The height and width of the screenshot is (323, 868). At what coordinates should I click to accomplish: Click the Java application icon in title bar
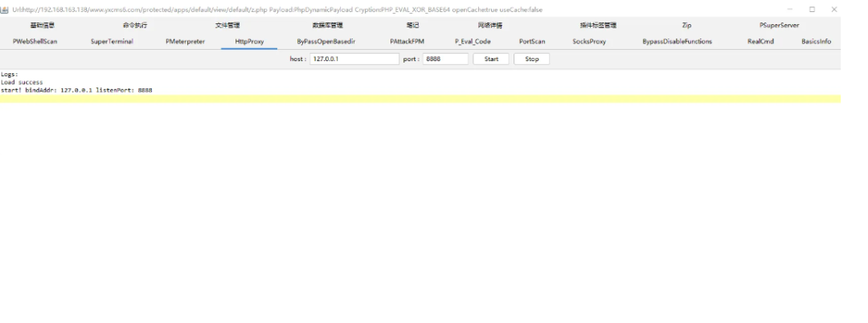pos(5,10)
